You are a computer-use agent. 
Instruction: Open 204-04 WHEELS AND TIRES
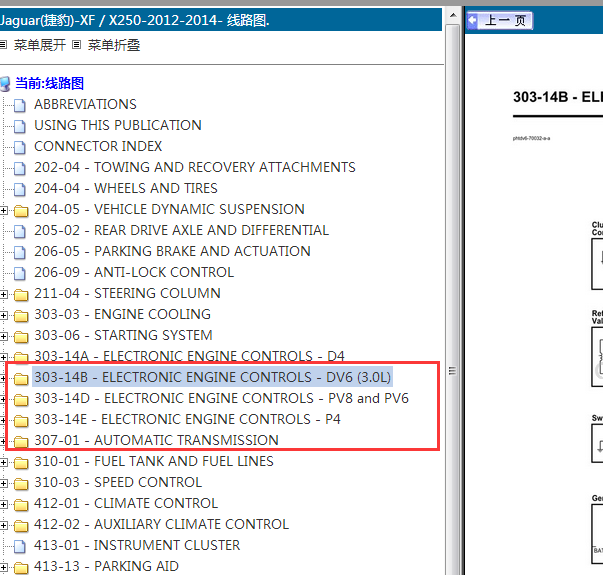click(126, 188)
